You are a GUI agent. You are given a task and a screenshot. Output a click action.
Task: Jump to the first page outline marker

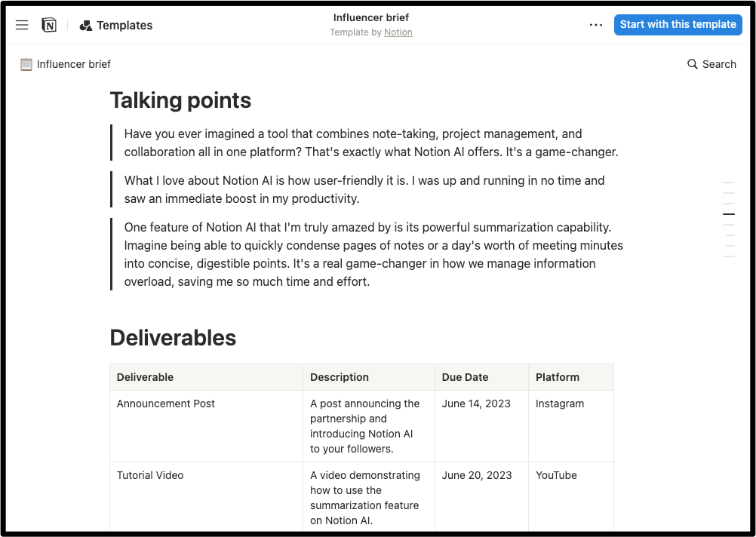729,183
